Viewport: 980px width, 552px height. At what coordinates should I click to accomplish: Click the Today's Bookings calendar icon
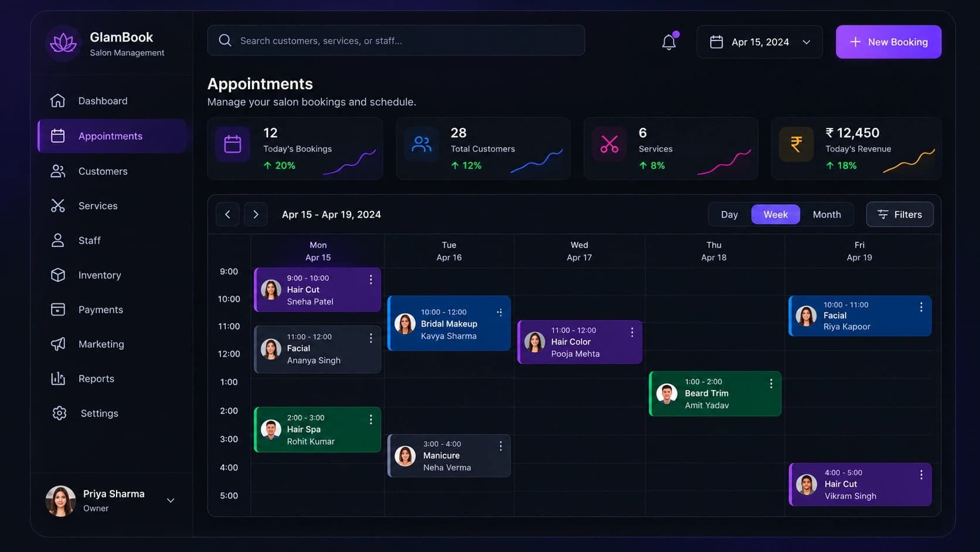233,144
